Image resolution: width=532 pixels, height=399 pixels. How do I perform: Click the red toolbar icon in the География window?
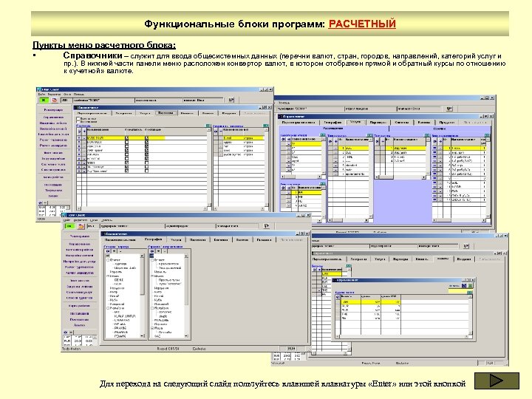pyautogui.click(x=81, y=226)
